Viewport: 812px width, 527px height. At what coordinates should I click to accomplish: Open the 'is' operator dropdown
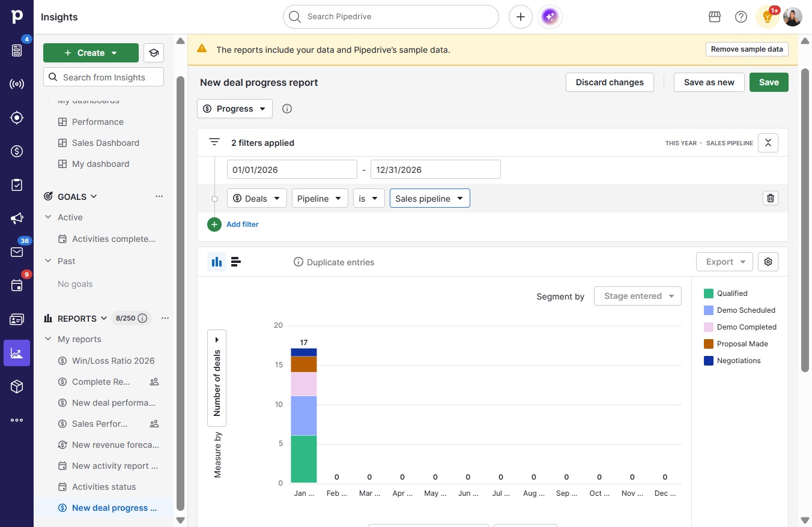tap(369, 198)
